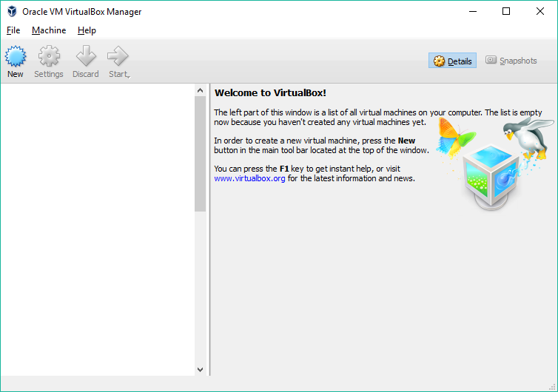
Task: Switch to the Details view
Action: pyautogui.click(x=452, y=61)
